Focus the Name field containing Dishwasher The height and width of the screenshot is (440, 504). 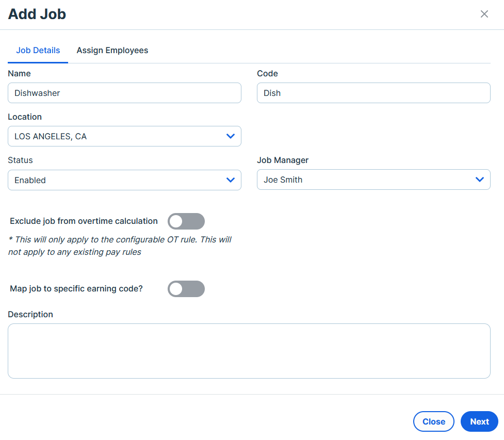pyautogui.click(x=124, y=93)
